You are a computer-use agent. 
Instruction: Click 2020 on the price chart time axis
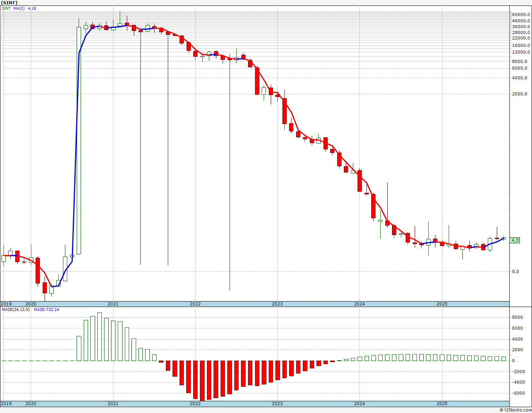click(x=31, y=304)
